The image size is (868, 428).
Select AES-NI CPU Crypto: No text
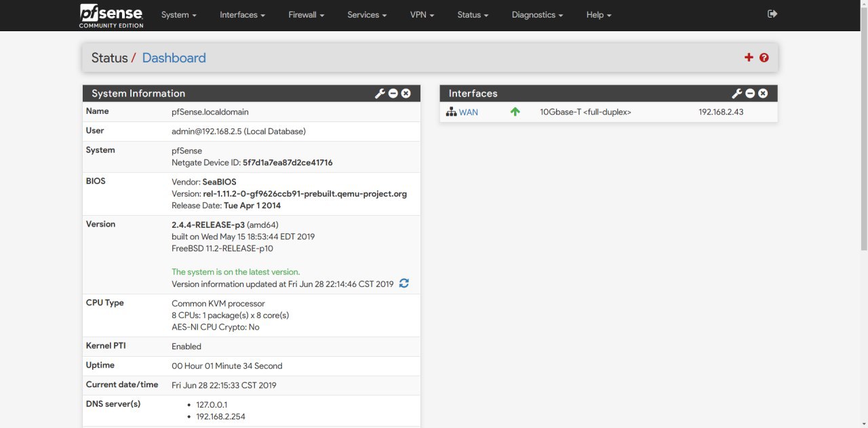[216, 327]
